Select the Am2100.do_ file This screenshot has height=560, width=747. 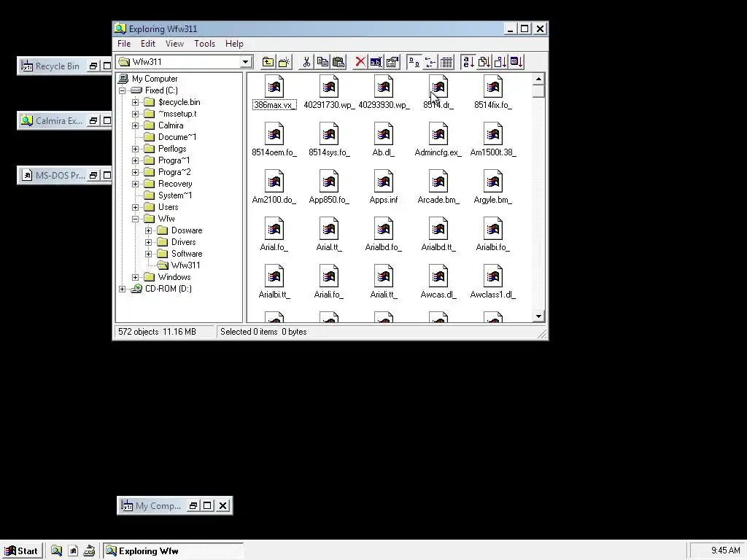(274, 188)
